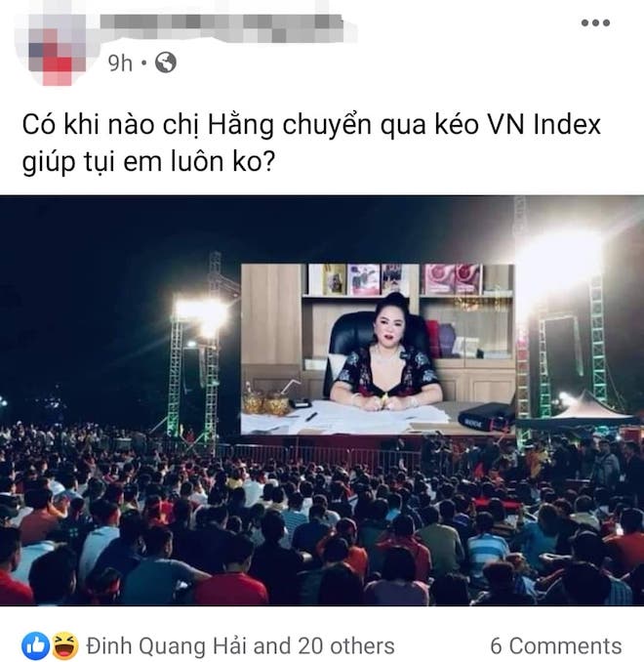Viewport: 644px width, 662px height.
Task: Click the laughing Haha reaction emoji icon
Action: point(65,645)
